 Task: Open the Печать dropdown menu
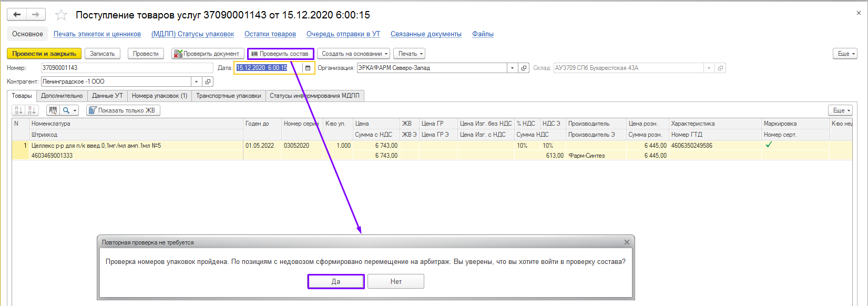tap(409, 54)
